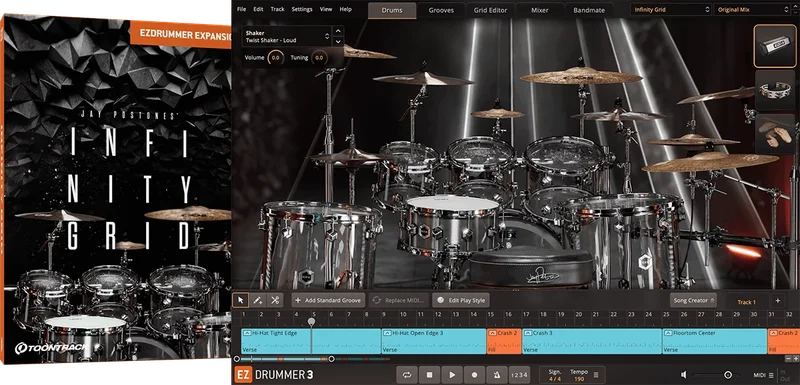Switch to the Mixer tab
The image size is (800, 385).
tap(539, 10)
